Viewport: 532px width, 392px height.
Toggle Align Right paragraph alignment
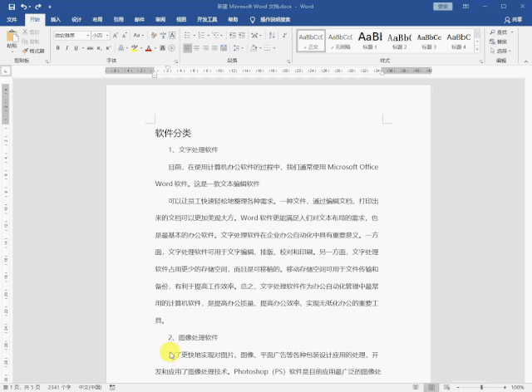point(205,48)
